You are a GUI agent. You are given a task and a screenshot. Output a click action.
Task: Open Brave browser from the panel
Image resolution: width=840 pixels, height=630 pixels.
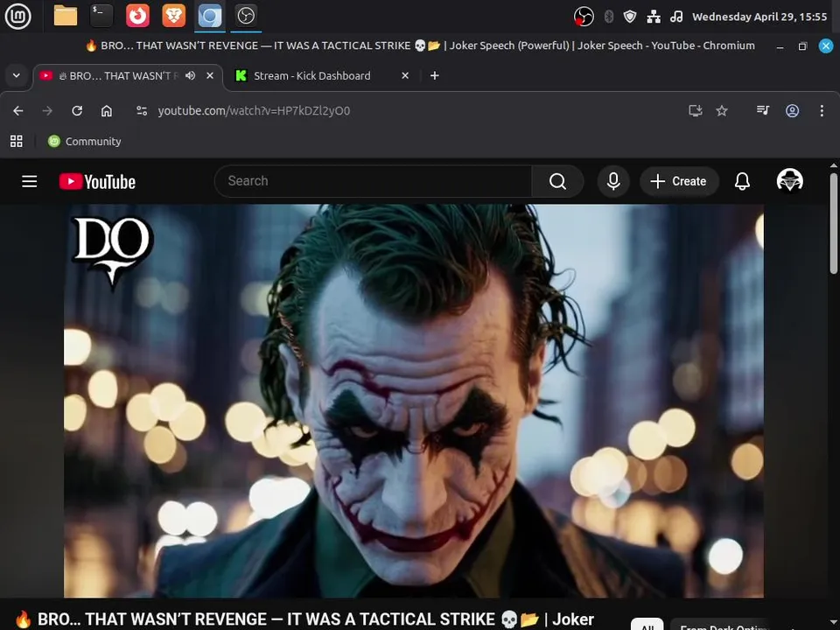point(173,16)
